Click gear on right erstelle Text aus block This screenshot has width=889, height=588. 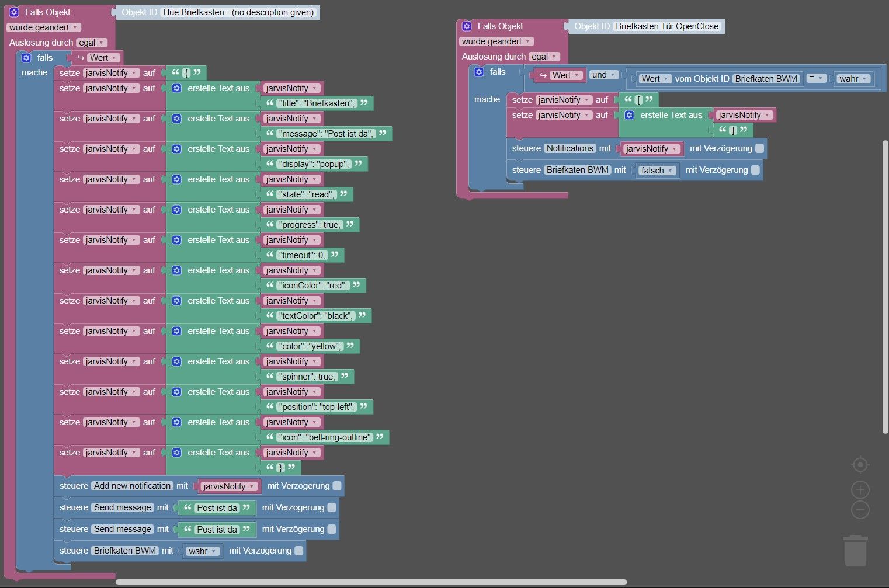630,115
